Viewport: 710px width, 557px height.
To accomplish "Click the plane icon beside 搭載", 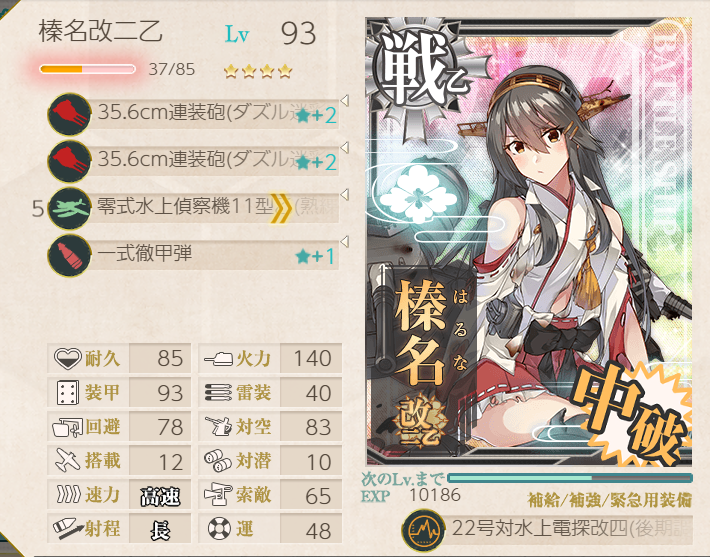I will coord(68,461).
